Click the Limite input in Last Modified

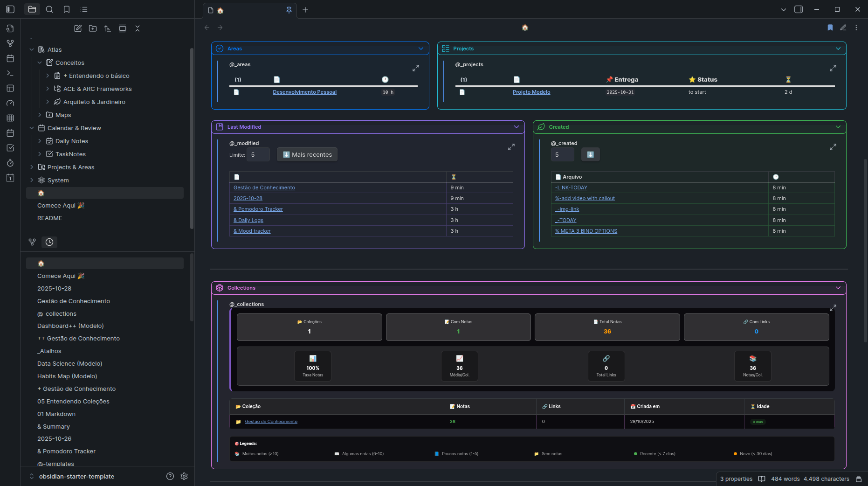pyautogui.click(x=258, y=154)
